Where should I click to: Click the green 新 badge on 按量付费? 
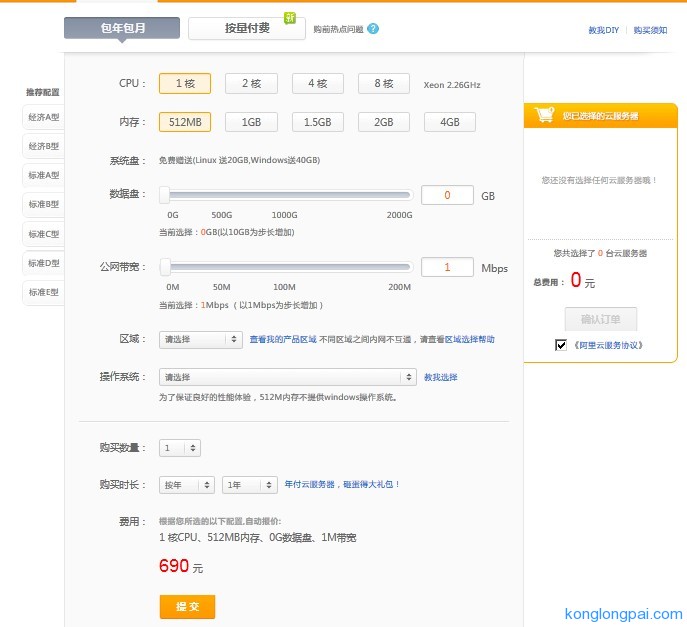290,18
